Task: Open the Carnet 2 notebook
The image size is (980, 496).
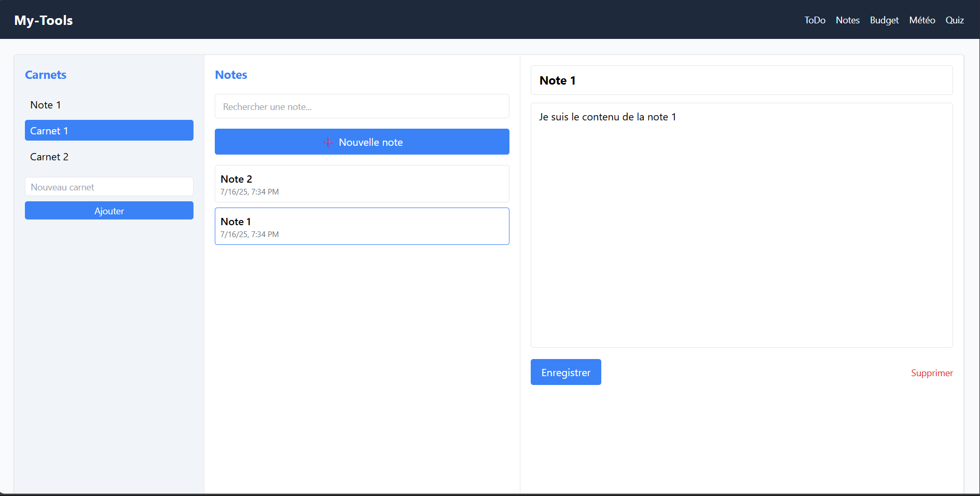Action: (49, 157)
